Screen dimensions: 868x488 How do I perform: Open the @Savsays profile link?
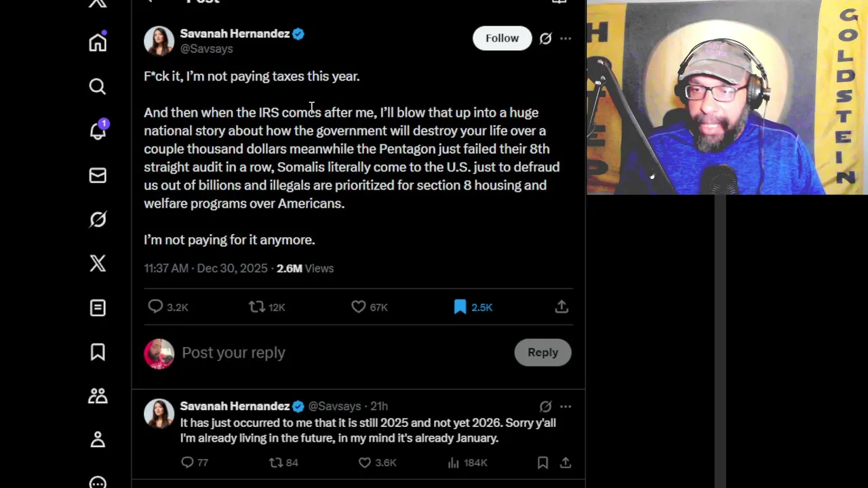206,49
